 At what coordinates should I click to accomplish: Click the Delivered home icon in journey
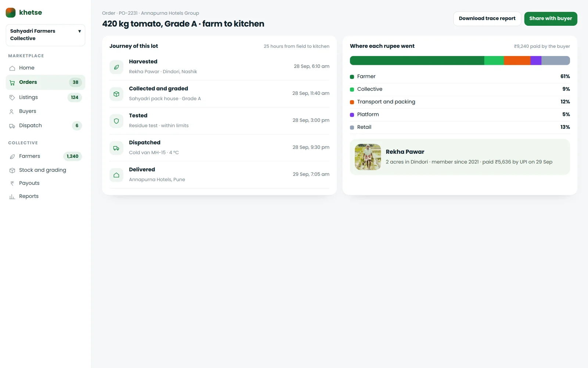click(x=116, y=175)
